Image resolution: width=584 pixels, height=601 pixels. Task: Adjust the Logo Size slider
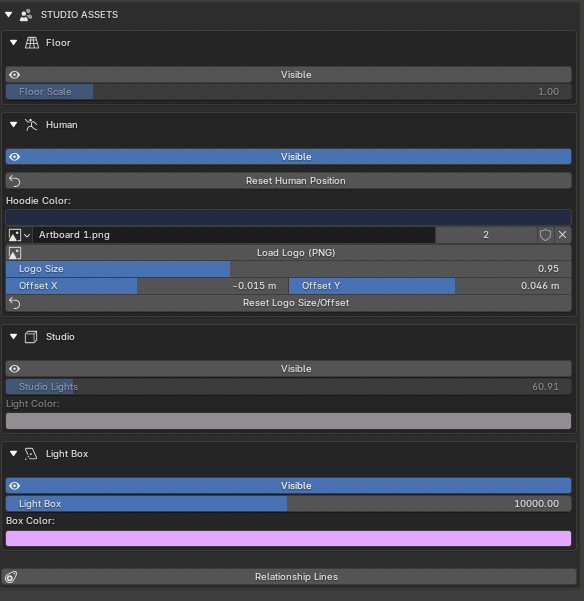click(x=289, y=269)
